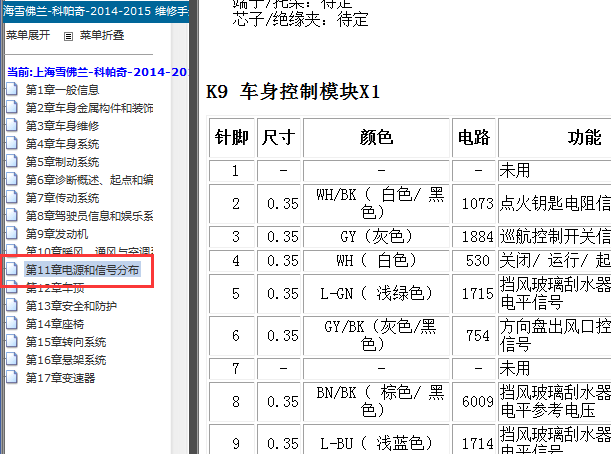The height and width of the screenshot is (454, 611).
Task: Click circuit number 1884
Action: [477, 237]
